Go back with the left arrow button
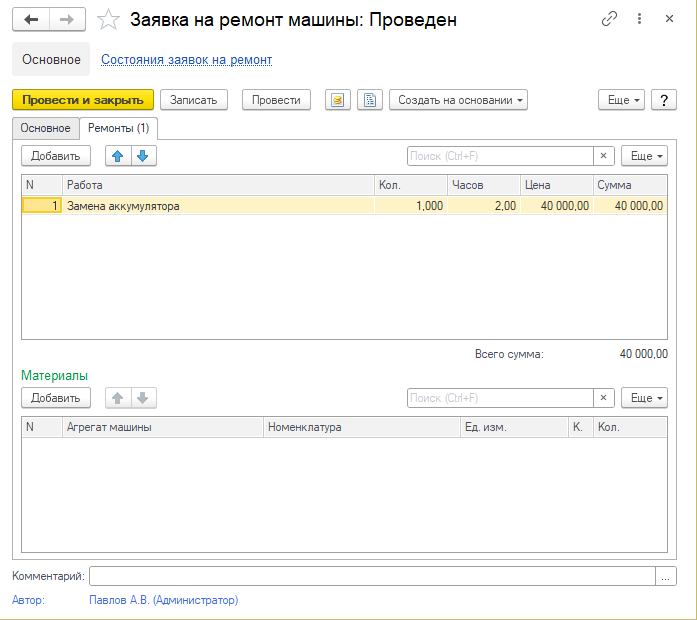This screenshot has height=620, width=697. coord(31,20)
